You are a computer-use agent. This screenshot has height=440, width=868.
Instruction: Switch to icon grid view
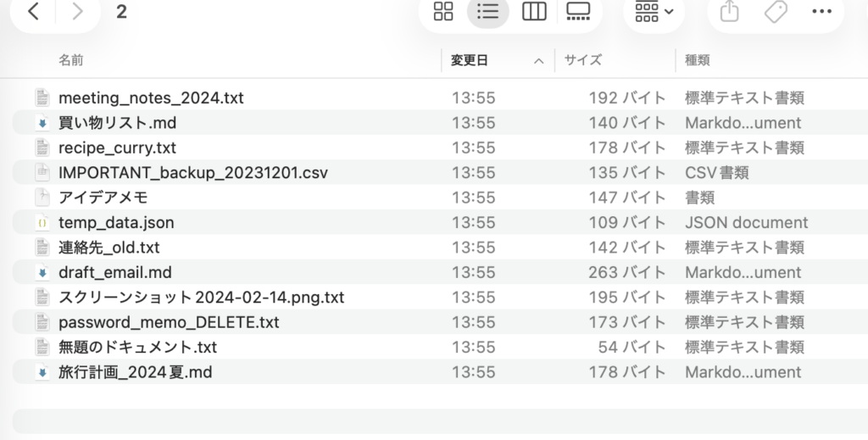pos(443,12)
